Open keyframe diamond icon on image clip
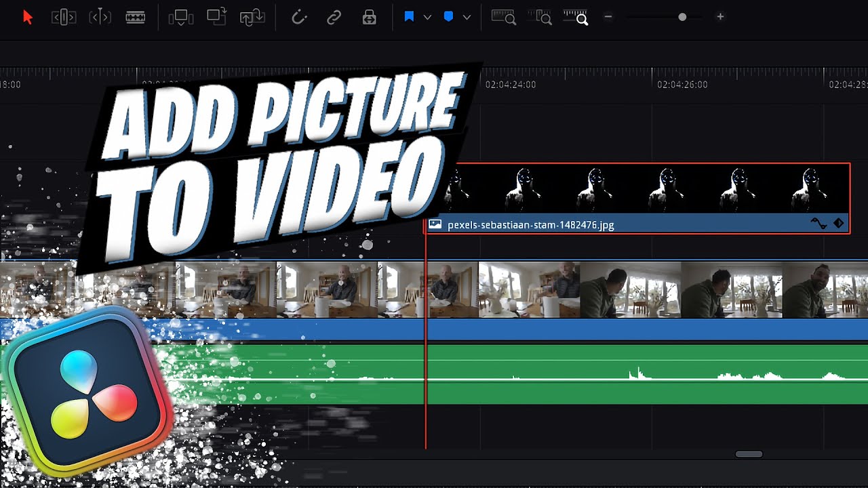 (x=839, y=223)
